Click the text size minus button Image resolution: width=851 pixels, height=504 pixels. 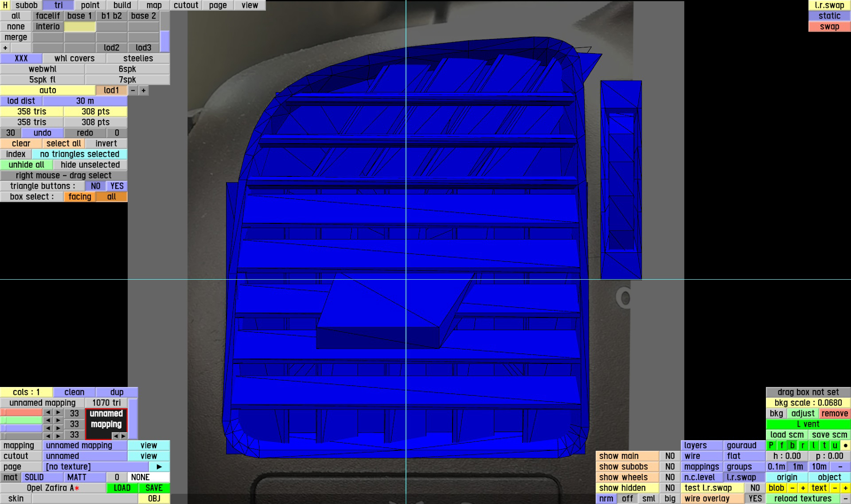[x=835, y=488]
